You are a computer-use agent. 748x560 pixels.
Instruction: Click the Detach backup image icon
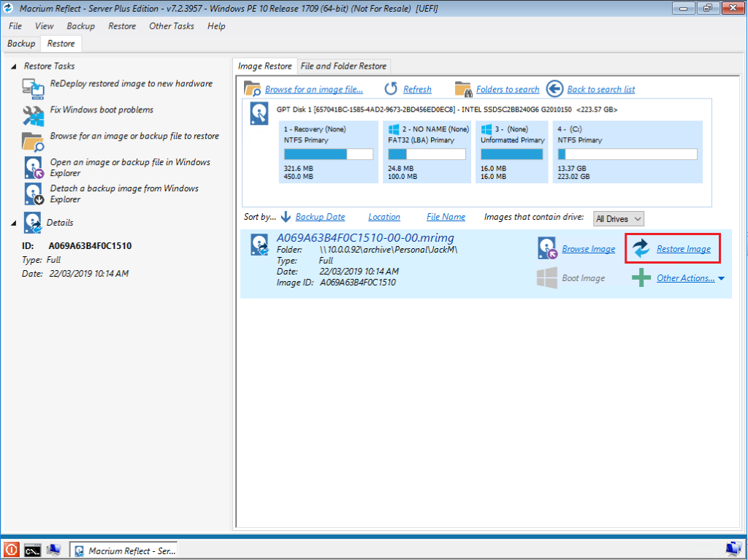click(34, 193)
